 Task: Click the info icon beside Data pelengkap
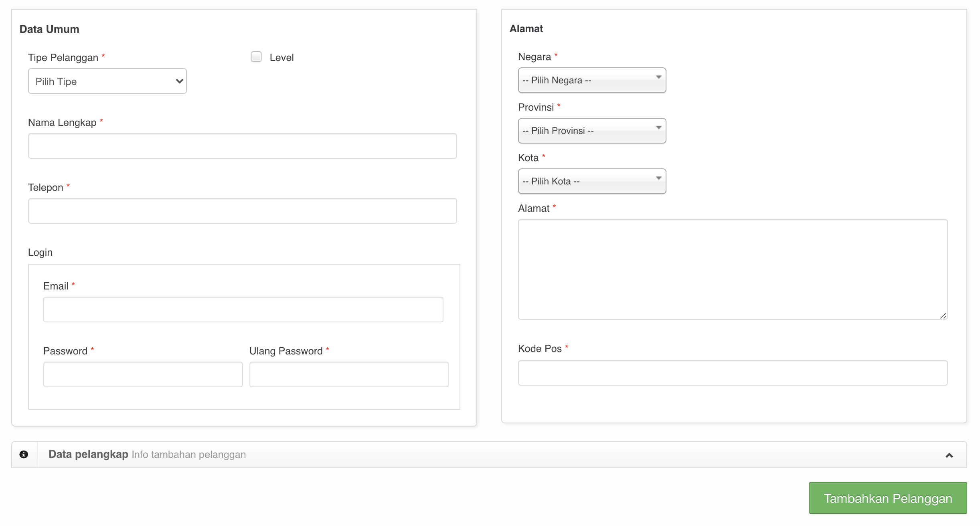tap(24, 454)
